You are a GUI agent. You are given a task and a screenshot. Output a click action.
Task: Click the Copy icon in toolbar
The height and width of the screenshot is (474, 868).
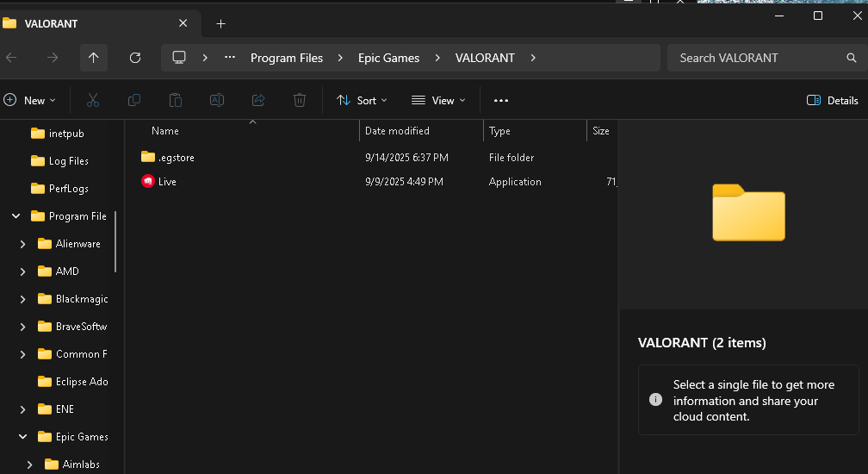134,100
